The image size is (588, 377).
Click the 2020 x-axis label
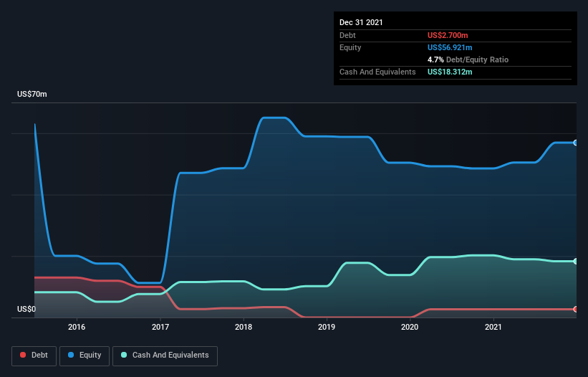coord(410,327)
